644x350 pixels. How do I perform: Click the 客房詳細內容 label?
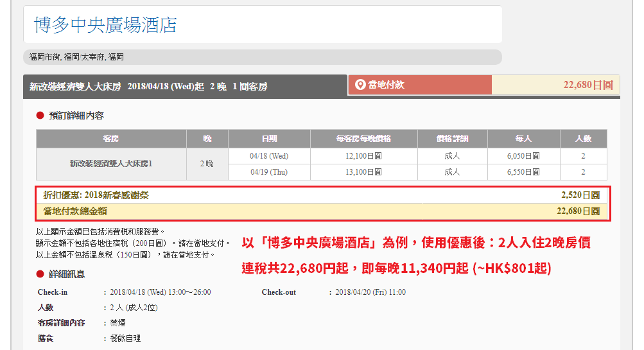point(61,323)
